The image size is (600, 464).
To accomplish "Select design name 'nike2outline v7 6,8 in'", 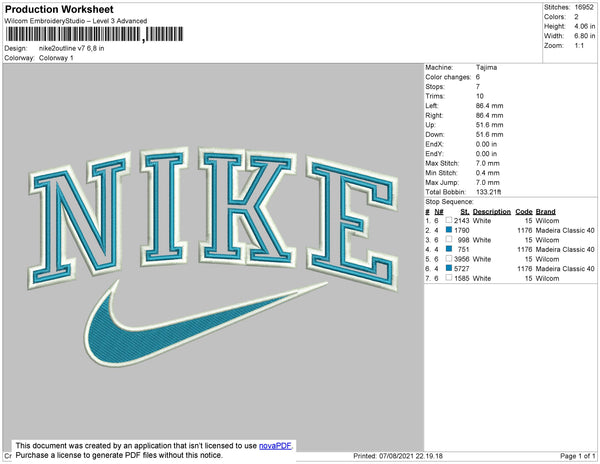I will pos(72,49).
